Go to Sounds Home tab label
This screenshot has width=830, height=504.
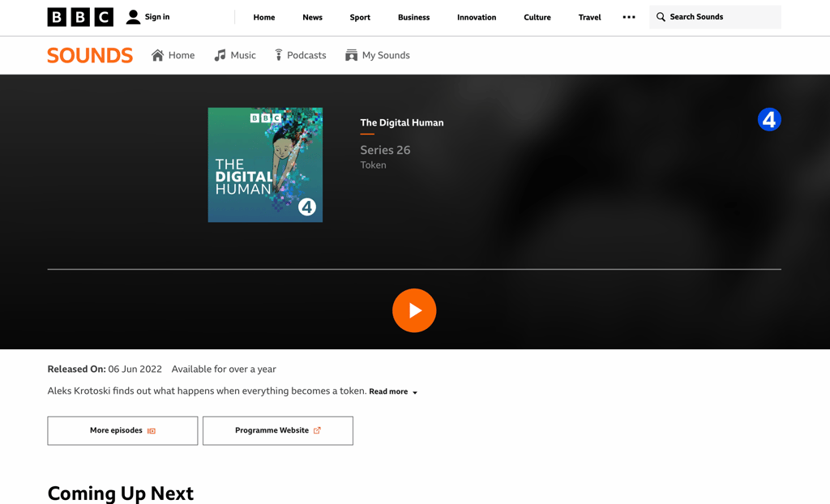tap(182, 55)
